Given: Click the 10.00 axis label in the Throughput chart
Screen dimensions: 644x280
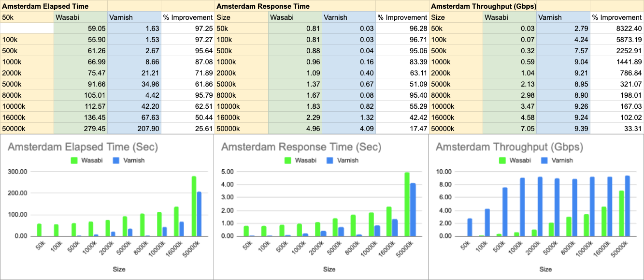Looking at the screenshot, I should click(x=444, y=172).
